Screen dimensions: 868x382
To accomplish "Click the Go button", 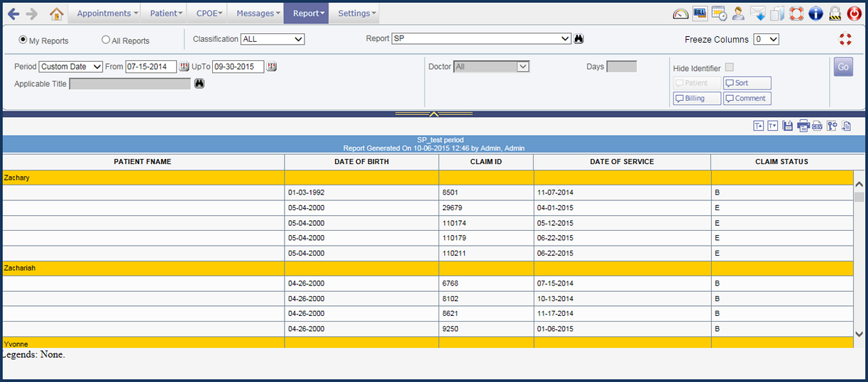I will pyautogui.click(x=843, y=67).
